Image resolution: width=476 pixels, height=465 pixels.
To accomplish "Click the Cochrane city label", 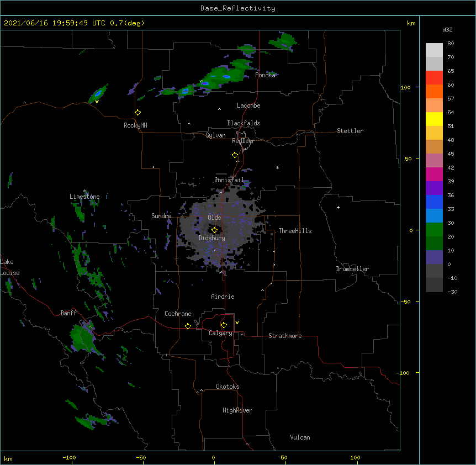I will click(178, 314).
